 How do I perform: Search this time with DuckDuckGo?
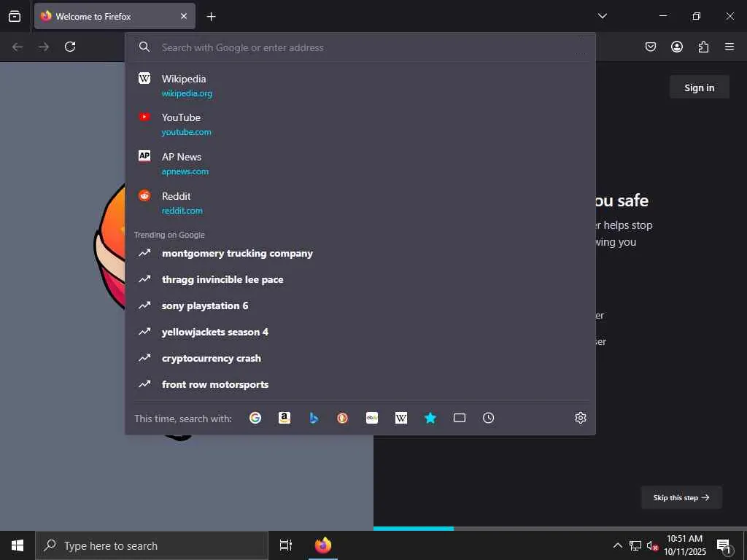click(343, 418)
